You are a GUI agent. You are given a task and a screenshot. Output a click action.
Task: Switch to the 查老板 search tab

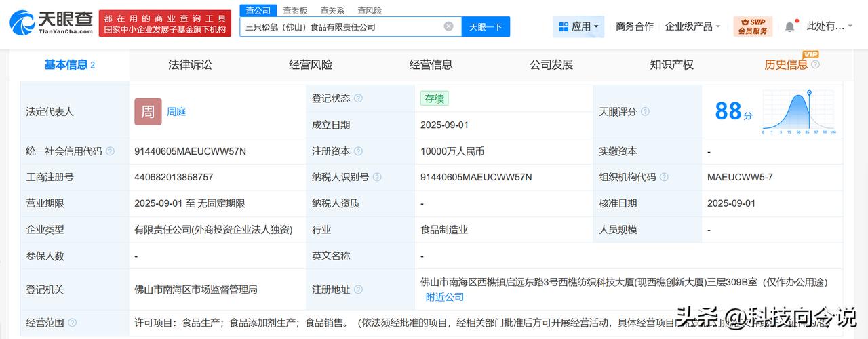[295, 10]
